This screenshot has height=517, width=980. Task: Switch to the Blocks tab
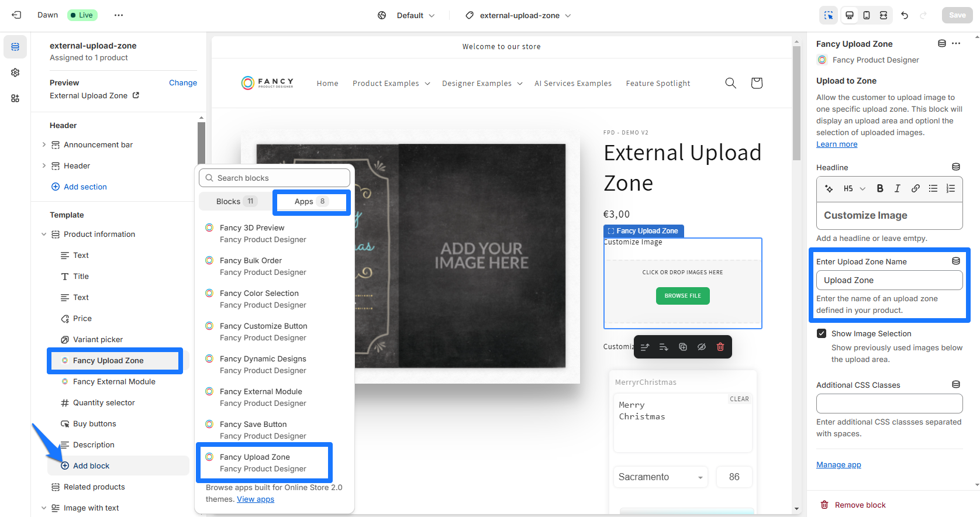(236, 201)
